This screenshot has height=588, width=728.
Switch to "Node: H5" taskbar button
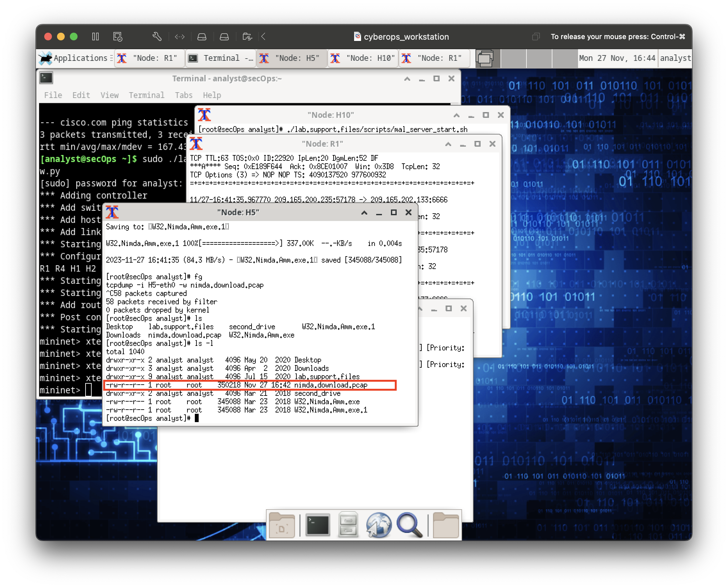click(x=292, y=58)
